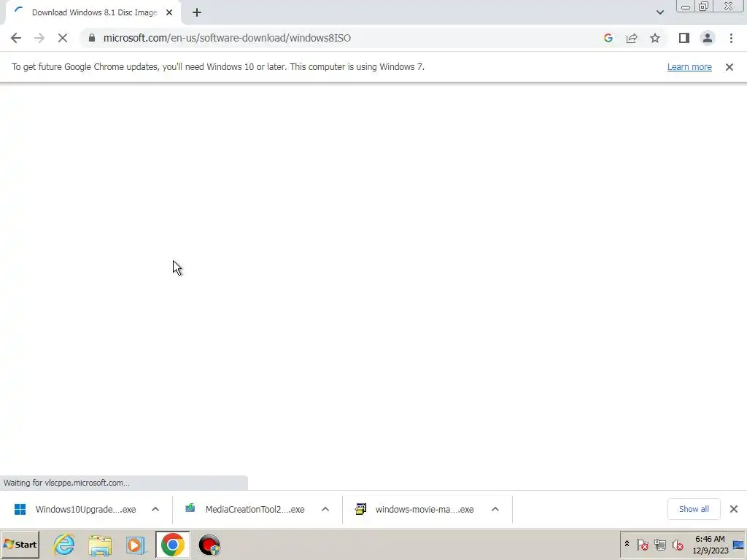Open network status tray icon

(x=659, y=544)
